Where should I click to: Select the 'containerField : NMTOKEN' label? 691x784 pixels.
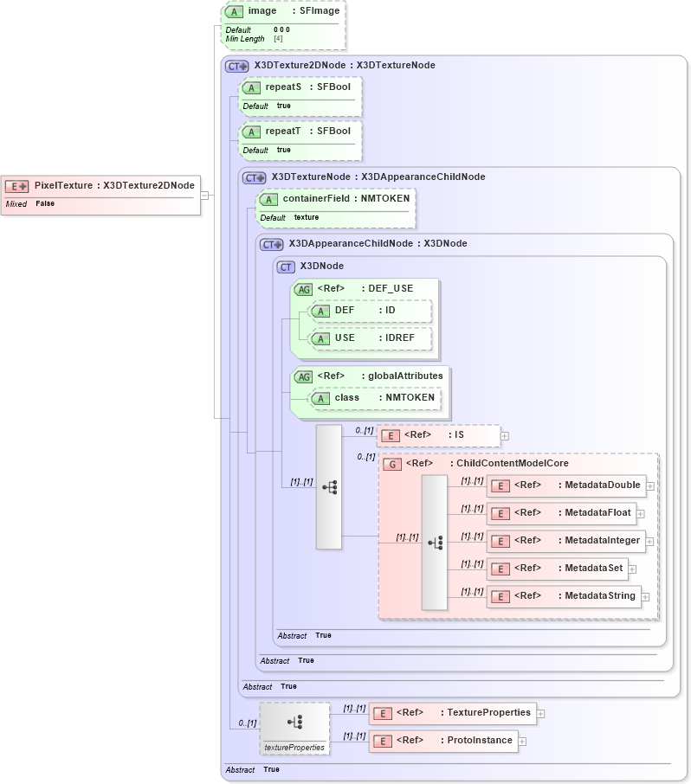coord(346,198)
